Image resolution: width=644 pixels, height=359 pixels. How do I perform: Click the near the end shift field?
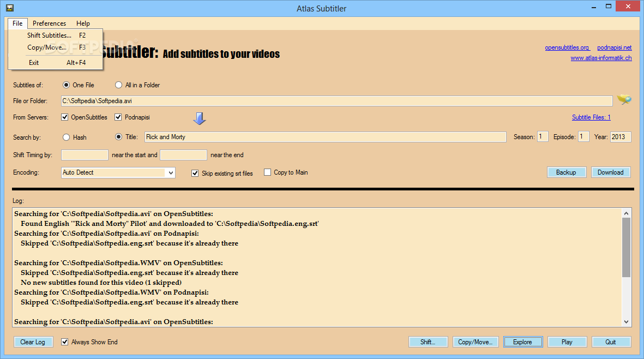183,155
